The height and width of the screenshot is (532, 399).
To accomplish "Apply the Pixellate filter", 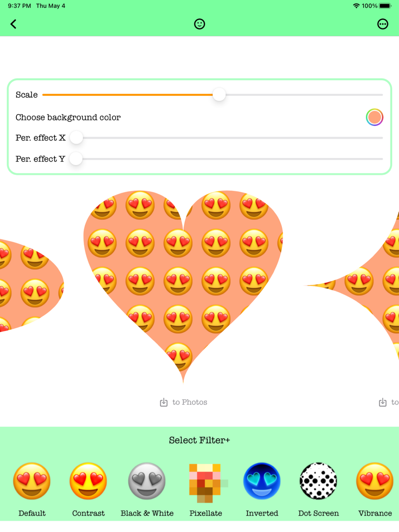I will 205,483.
